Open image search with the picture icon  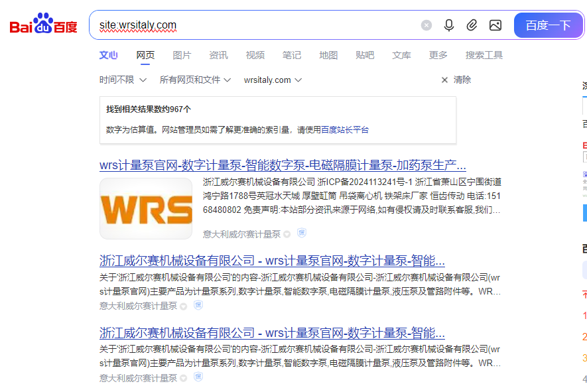point(495,25)
